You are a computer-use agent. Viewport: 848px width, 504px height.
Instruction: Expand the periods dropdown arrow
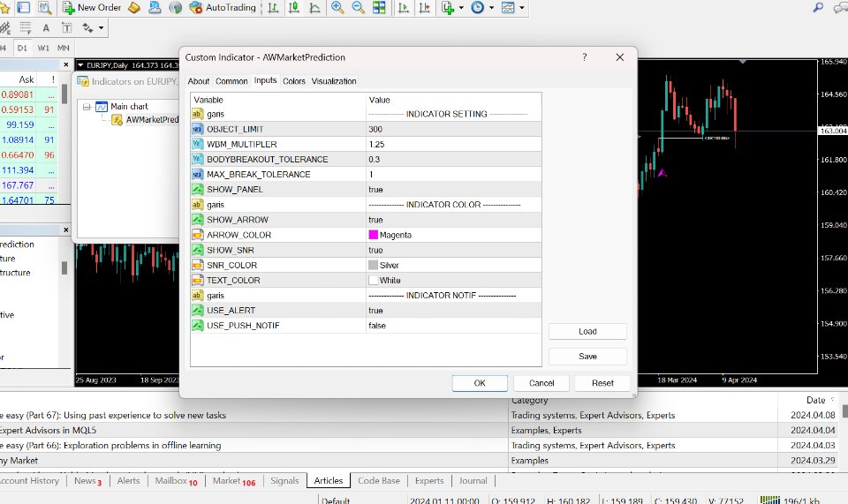(492, 8)
